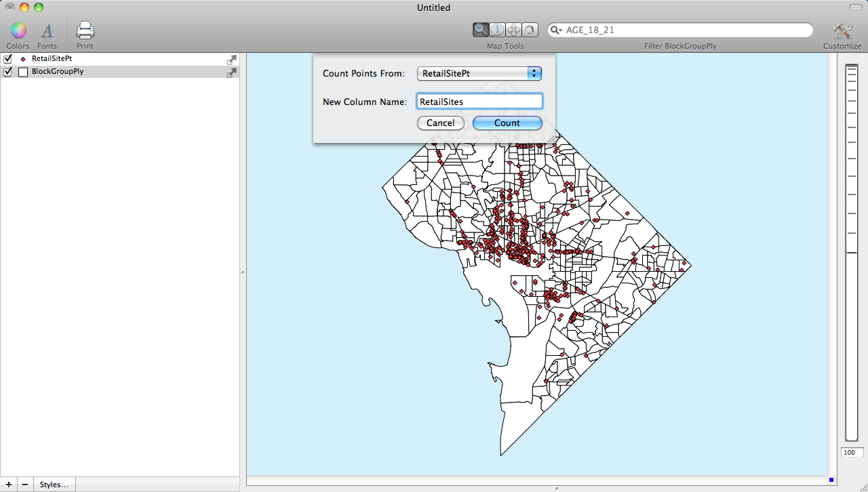Image resolution: width=868 pixels, height=492 pixels.
Task: Select the zoom magnifier map tool
Action: pos(481,30)
